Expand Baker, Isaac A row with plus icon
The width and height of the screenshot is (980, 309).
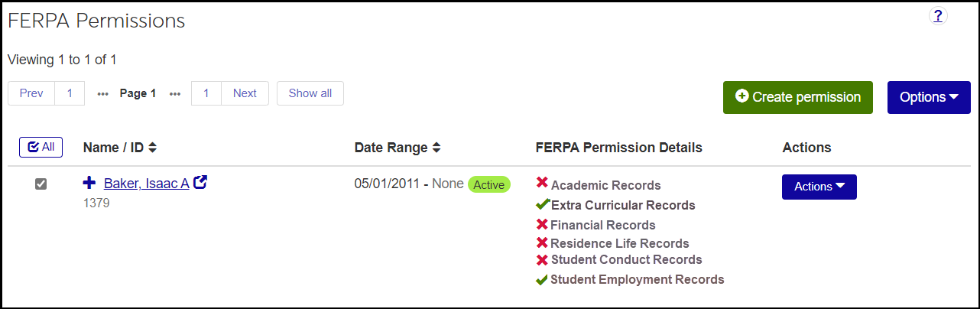tap(89, 183)
